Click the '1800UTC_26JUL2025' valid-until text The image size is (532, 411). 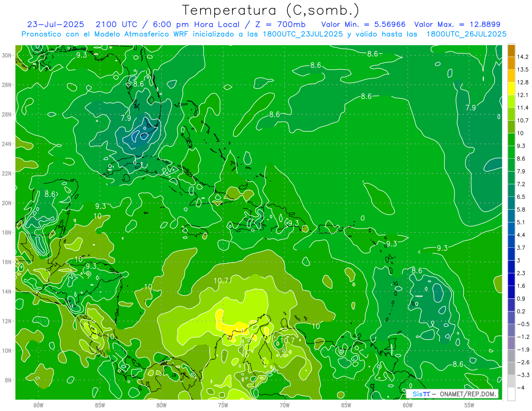click(x=466, y=34)
